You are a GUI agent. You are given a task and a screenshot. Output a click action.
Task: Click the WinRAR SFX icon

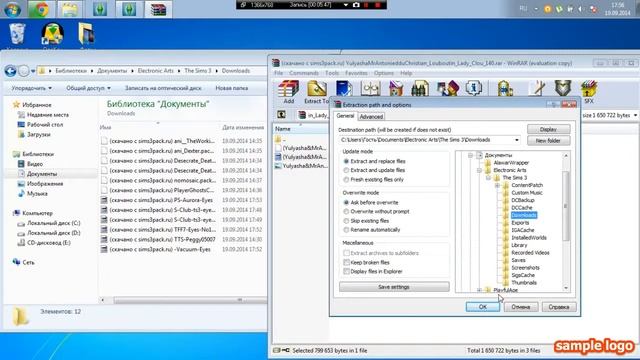589,89
